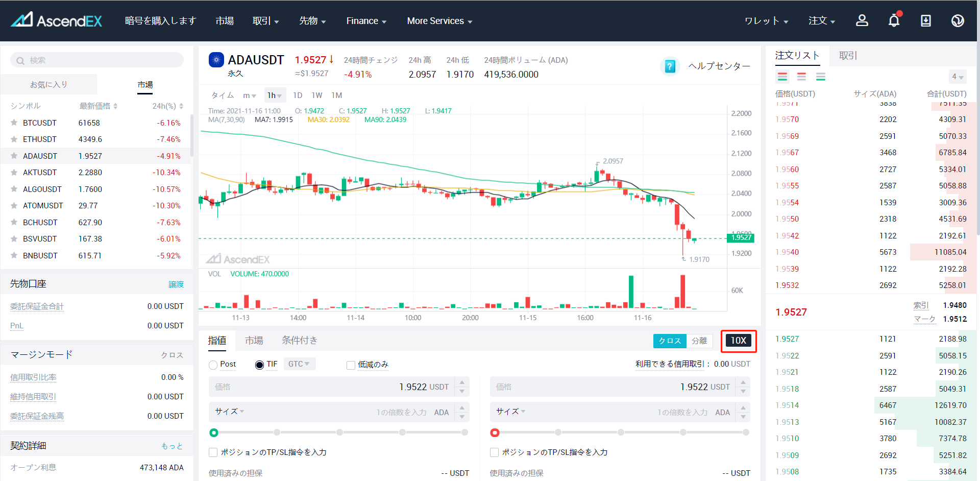The height and width of the screenshot is (481, 980).
Task: Click the search magnifier icon
Action: coord(20,61)
